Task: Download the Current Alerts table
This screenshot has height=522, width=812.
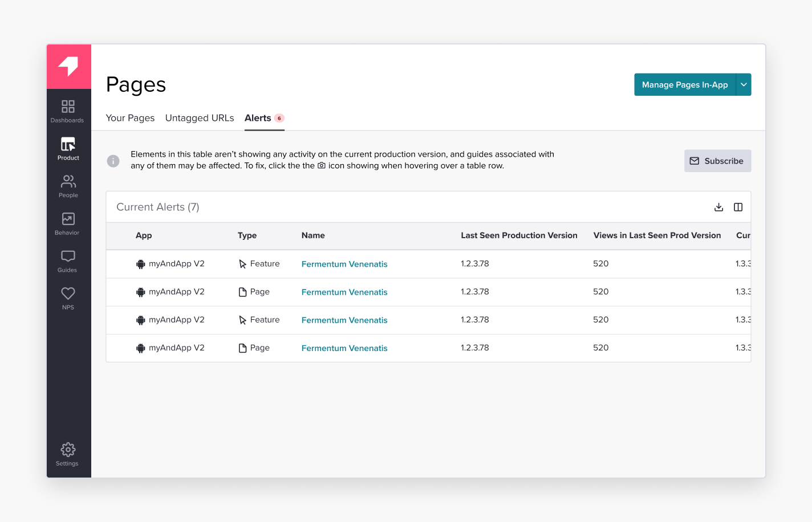Action: click(x=718, y=207)
